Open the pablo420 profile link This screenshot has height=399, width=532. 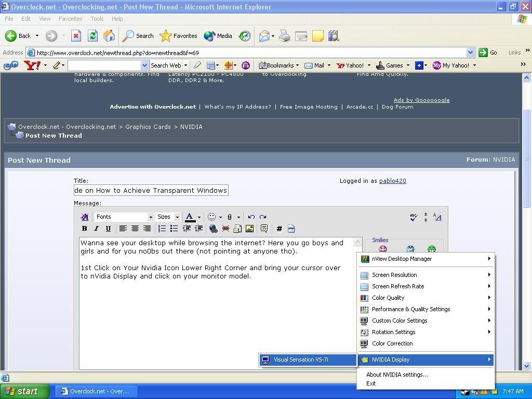(393, 181)
